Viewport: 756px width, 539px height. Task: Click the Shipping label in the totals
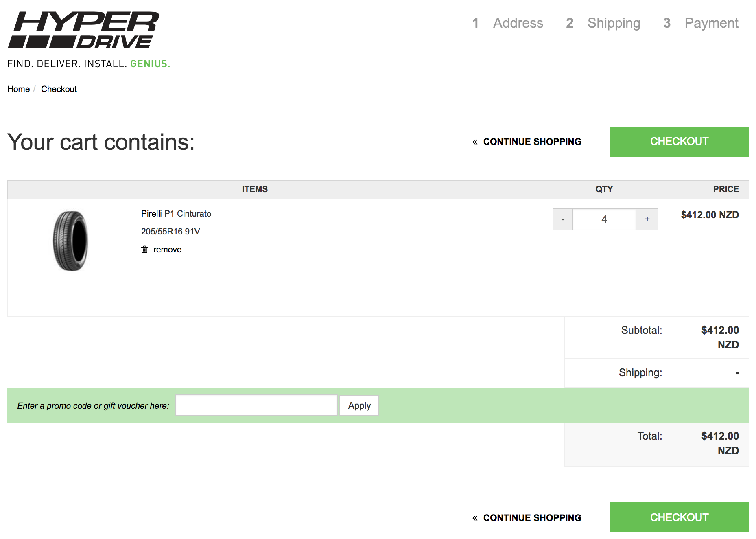click(640, 373)
